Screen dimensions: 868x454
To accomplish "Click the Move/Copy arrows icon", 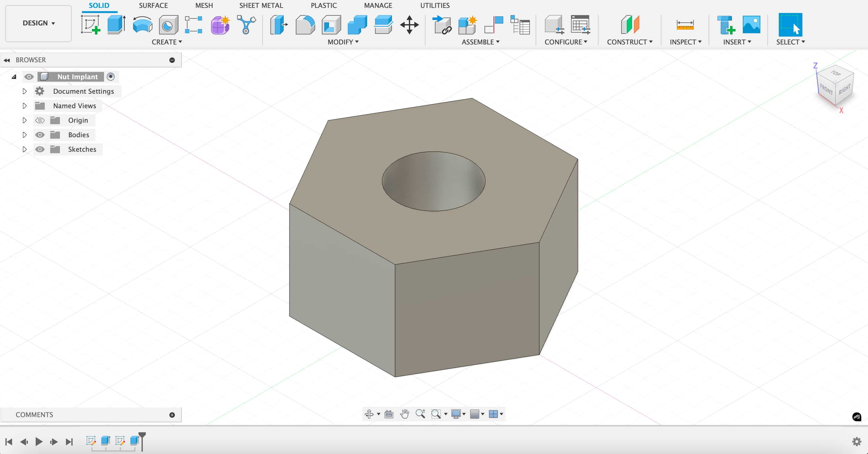I will [409, 24].
